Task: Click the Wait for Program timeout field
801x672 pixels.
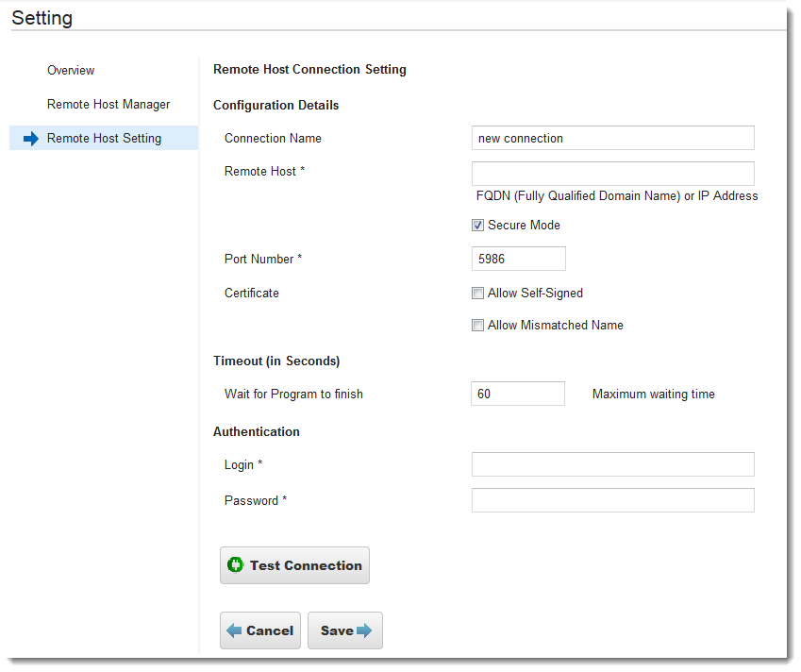Action: (x=518, y=394)
